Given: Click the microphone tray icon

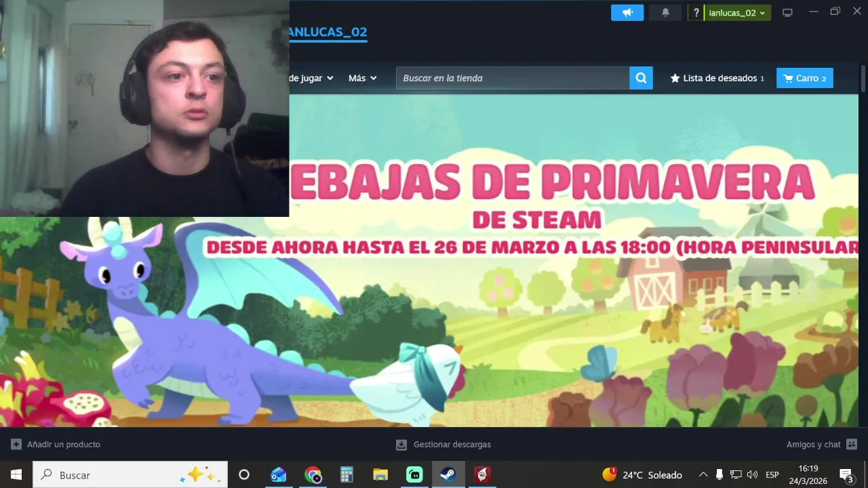Looking at the screenshot, I should (x=719, y=474).
